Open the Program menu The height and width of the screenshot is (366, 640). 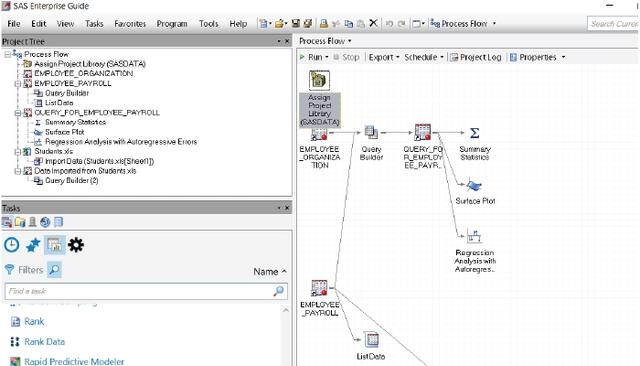click(x=172, y=24)
